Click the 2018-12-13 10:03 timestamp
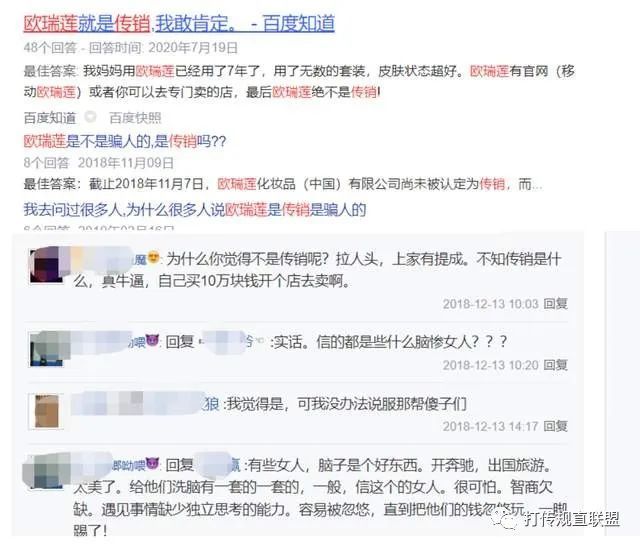This screenshot has width=640, height=548. 491,304
